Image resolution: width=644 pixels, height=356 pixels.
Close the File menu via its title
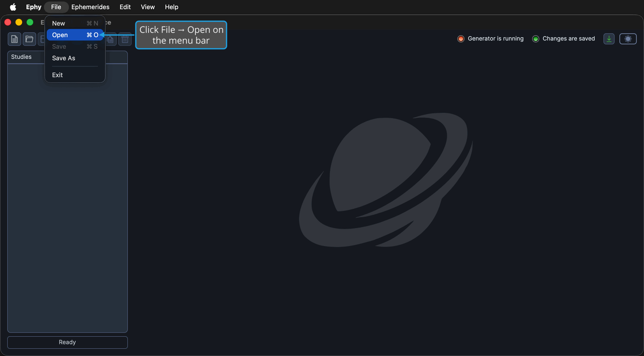[x=56, y=7]
